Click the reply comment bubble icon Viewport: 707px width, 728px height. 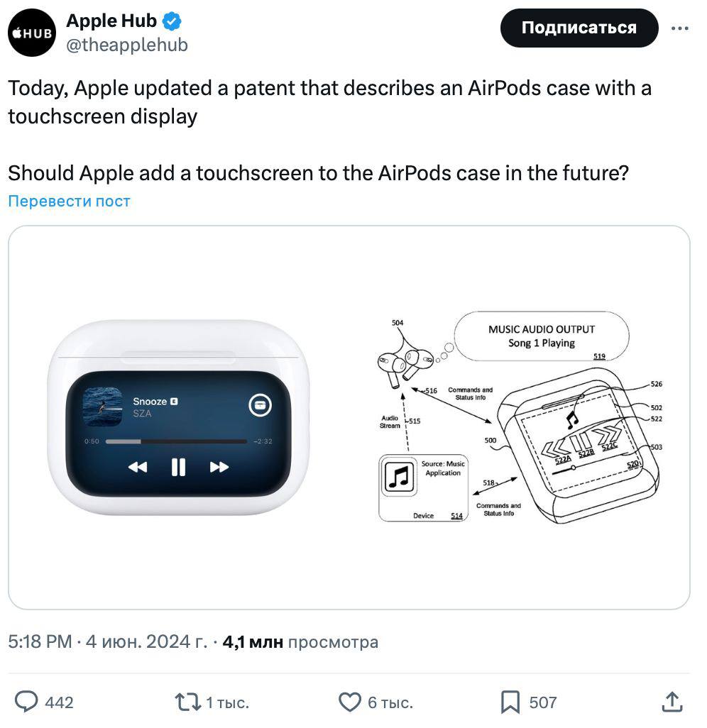pos(27,702)
